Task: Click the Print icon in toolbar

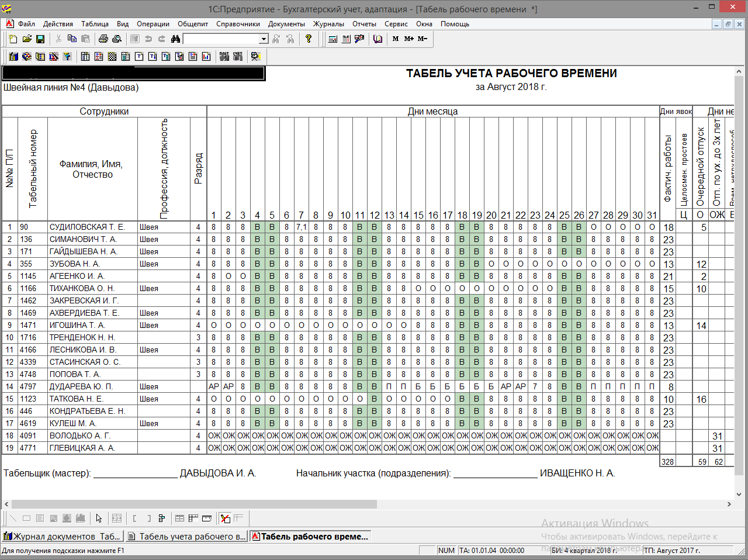Action: click(x=103, y=39)
